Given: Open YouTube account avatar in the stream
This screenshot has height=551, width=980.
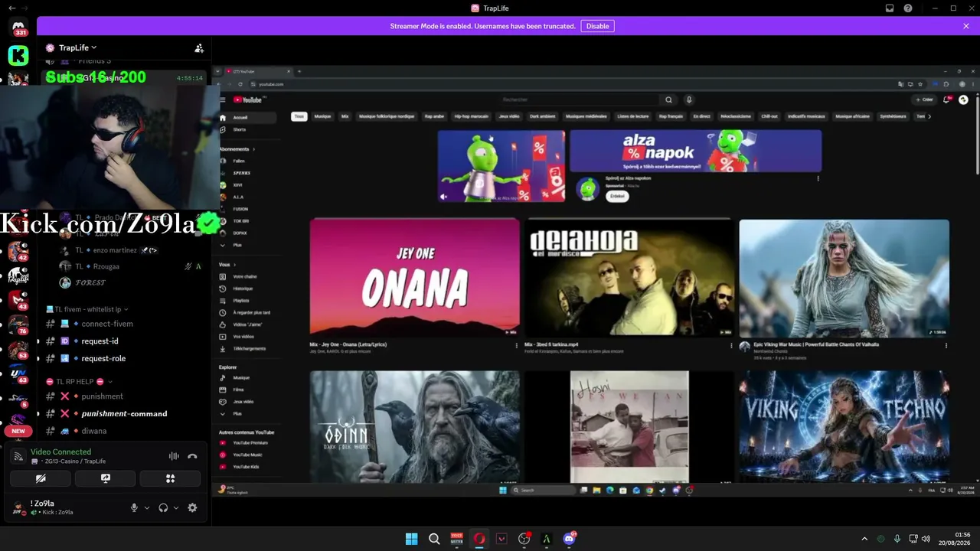Looking at the screenshot, I should (x=963, y=99).
